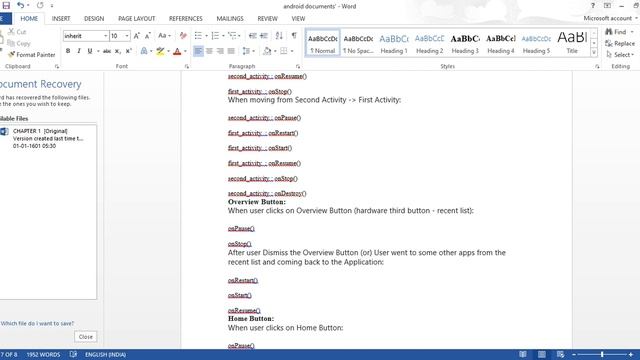Apply the No Spacing style
This screenshot has height=360, width=640.
[358, 43]
